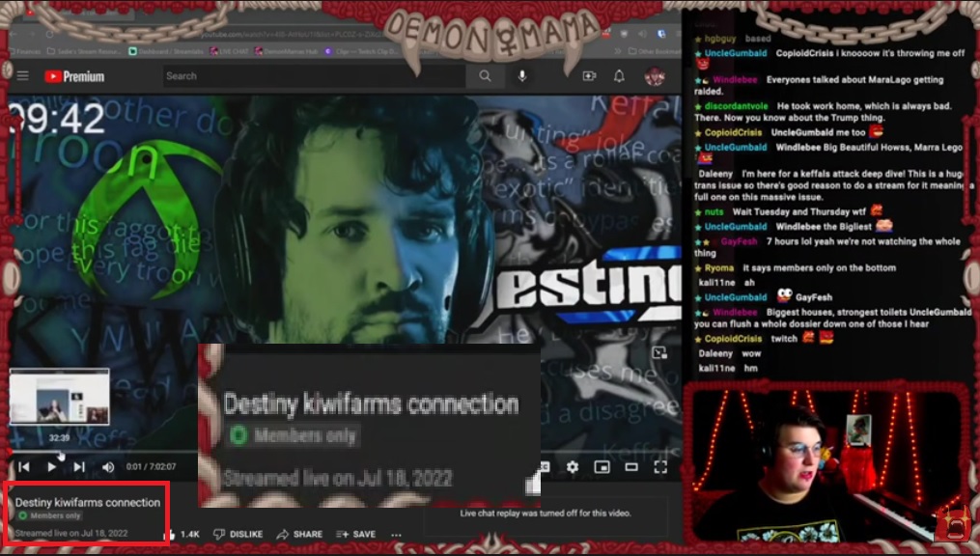Viewport: 980px width, 556px height.
Task: Play the video with the play button
Action: click(52, 466)
